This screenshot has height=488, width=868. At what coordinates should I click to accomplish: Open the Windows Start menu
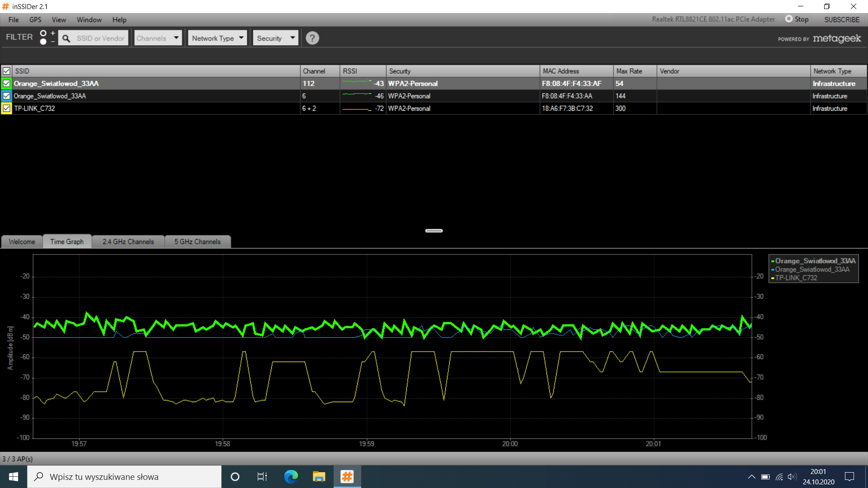pos(14,477)
